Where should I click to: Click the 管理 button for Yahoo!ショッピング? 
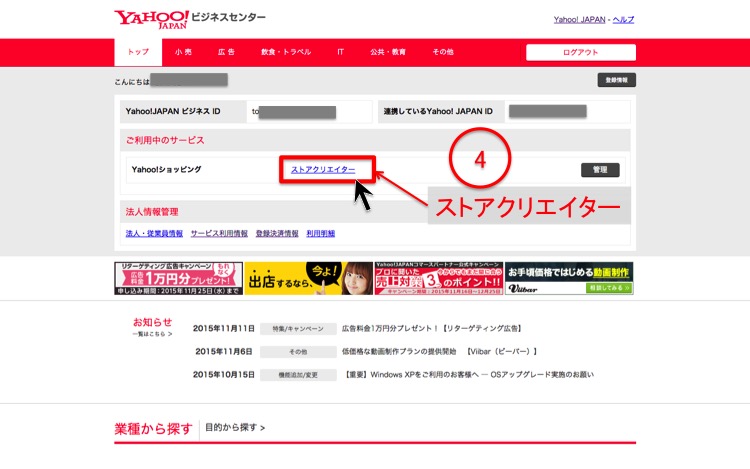click(600, 170)
